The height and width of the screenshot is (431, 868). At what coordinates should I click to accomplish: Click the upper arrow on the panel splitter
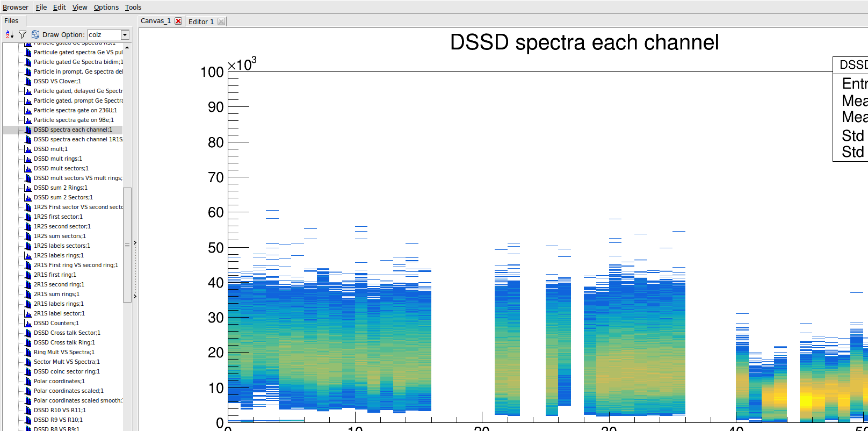pos(135,243)
